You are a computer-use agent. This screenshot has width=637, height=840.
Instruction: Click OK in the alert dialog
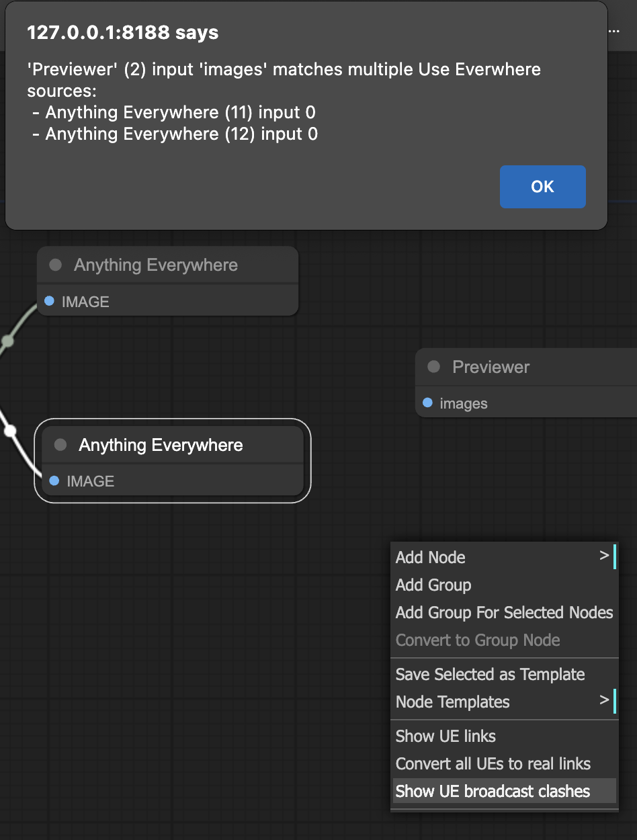pos(542,187)
